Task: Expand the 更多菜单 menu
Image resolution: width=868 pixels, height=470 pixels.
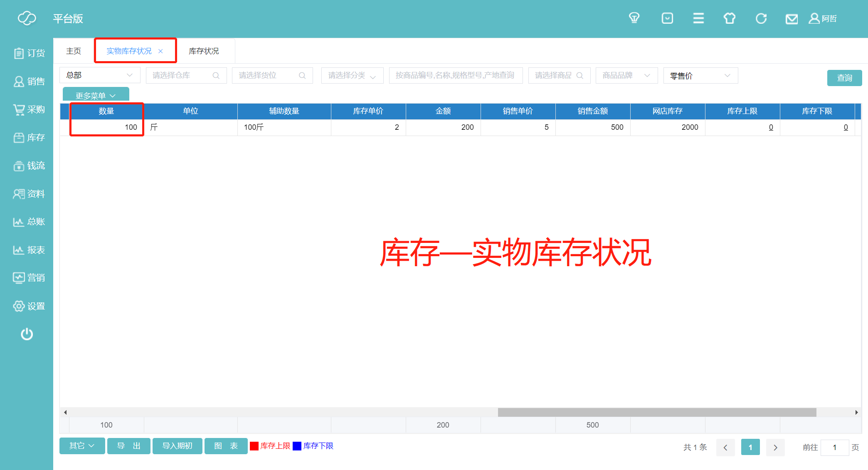Action: 96,95
